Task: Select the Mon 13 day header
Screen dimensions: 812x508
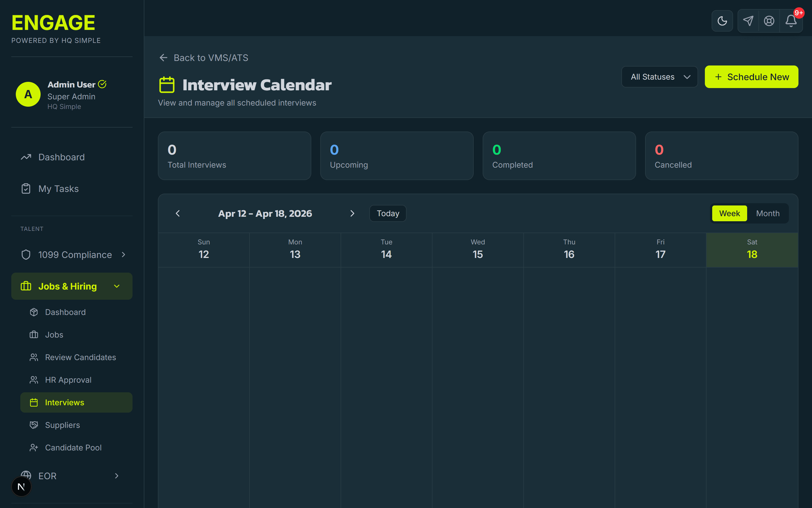Action: pyautogui.click(x=295, y=250)
